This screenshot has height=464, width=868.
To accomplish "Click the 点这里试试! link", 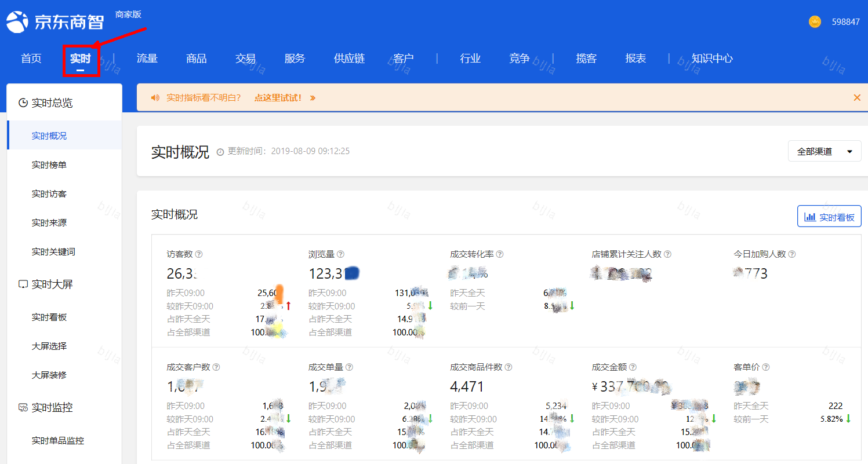I will tap(278, 98).
